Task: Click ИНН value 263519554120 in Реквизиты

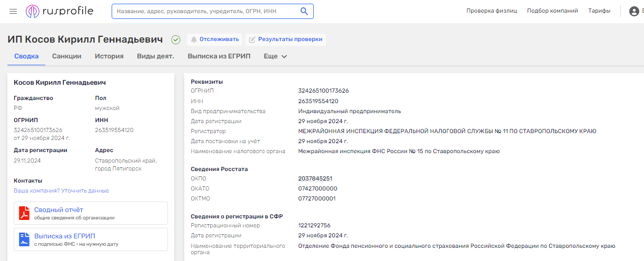Action: (318, 101)
